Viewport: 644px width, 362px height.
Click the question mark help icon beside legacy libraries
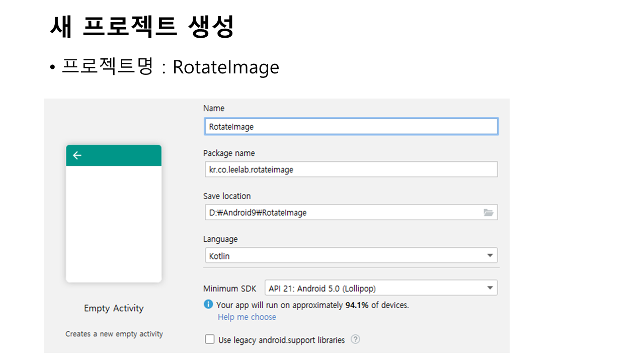click(x=355, y=339)
